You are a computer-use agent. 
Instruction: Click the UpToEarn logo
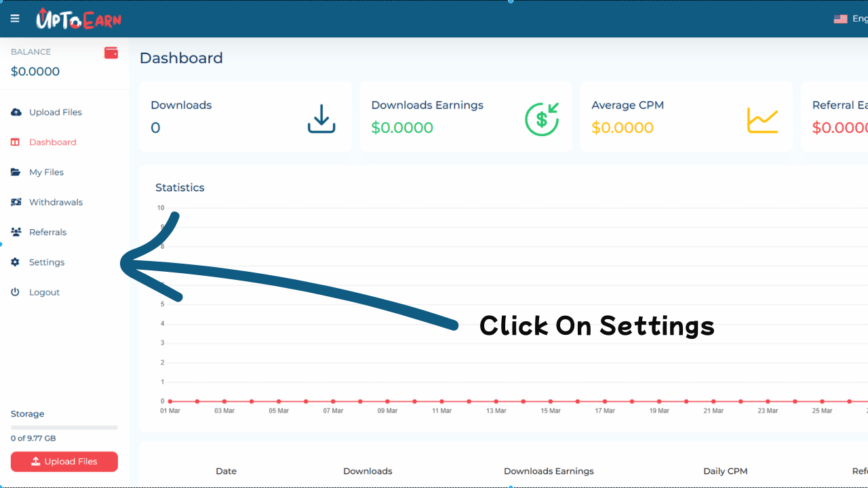coord(78,19)
